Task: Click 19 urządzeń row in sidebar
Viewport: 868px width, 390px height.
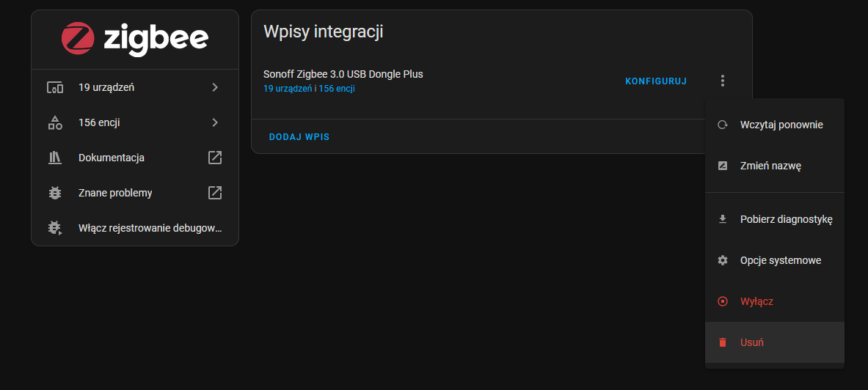Action: click(x=134, y=87)
